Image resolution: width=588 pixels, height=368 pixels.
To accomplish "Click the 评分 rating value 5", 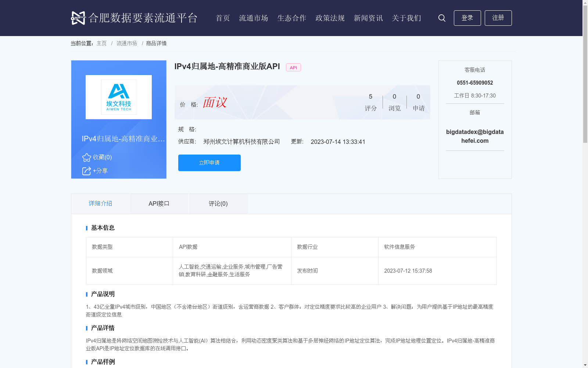I will pyautogui.click(x=370, y=96).
